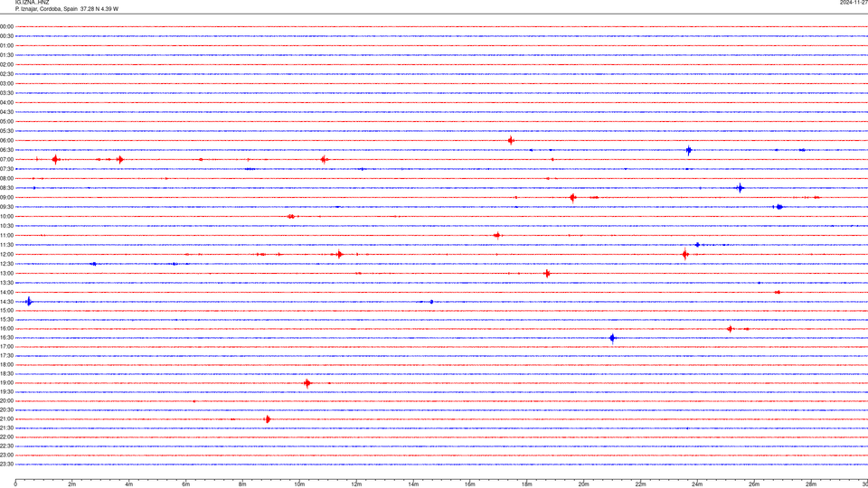
Task: Click the "6m" tick on the time axis
Action: tap(186, 484)
